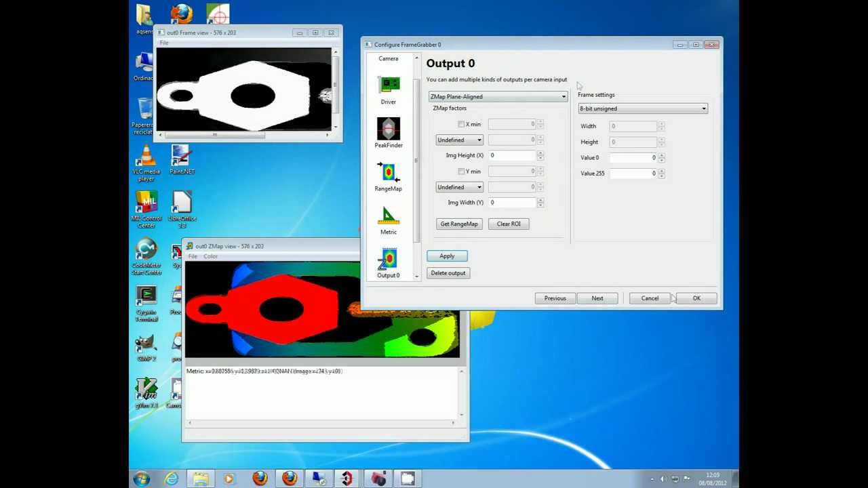Screen dimensions: 868x488
Task: Click the Value 255 input field
Action: (633, 174)
